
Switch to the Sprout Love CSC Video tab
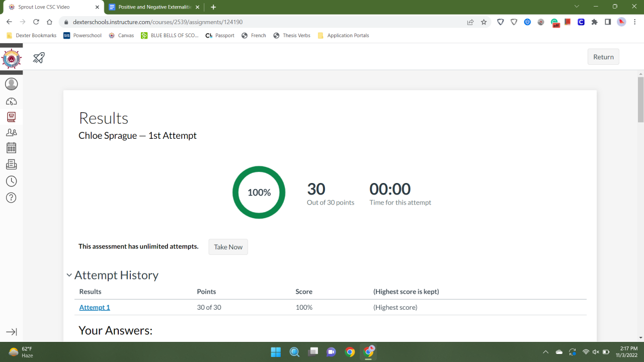point(52,7)
